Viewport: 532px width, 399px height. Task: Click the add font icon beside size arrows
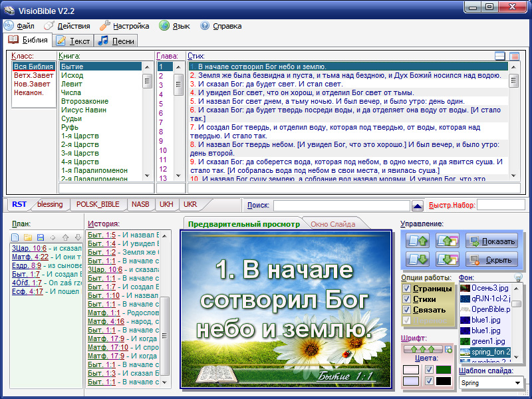point(448,348)
